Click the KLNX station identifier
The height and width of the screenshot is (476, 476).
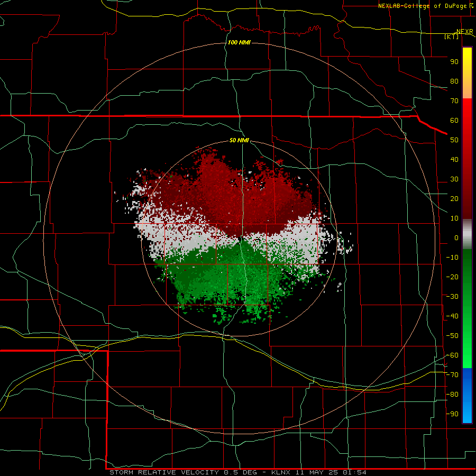click(x=281, y=472)
